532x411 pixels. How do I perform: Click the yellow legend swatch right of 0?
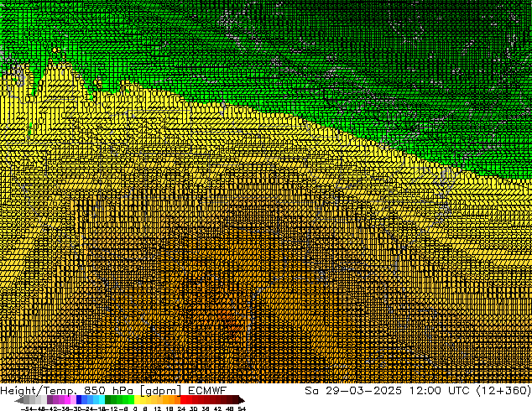coord(137,399)
